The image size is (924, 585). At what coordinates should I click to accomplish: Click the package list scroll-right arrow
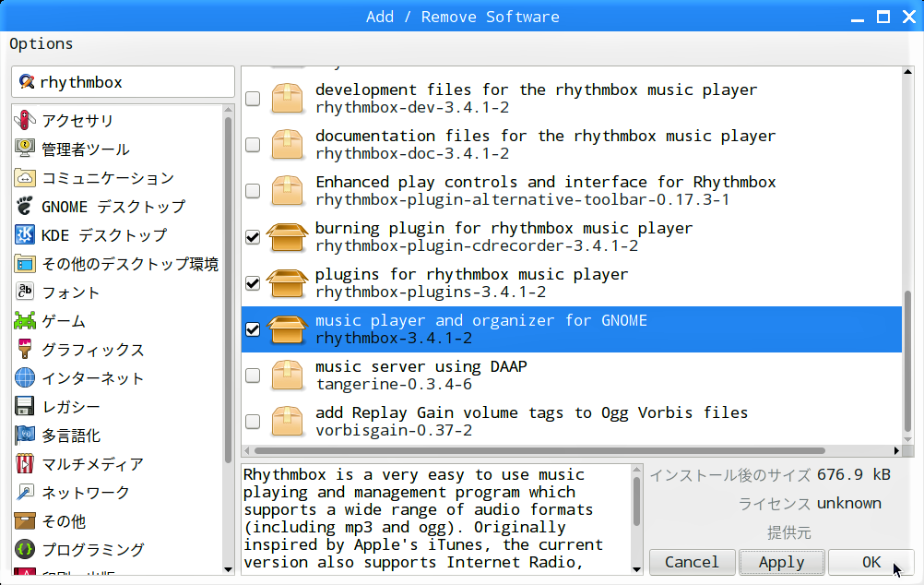click(x=896, y=451)
